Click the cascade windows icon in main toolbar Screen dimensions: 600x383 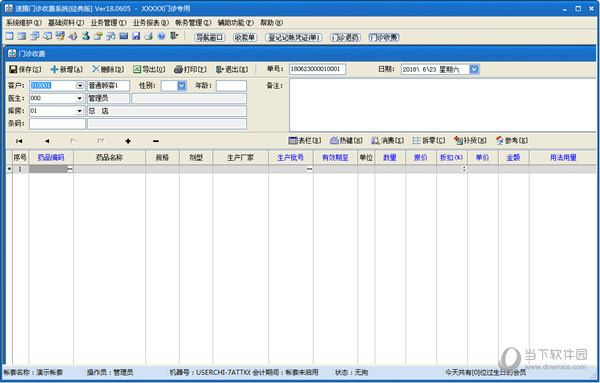tap(34, 36)
